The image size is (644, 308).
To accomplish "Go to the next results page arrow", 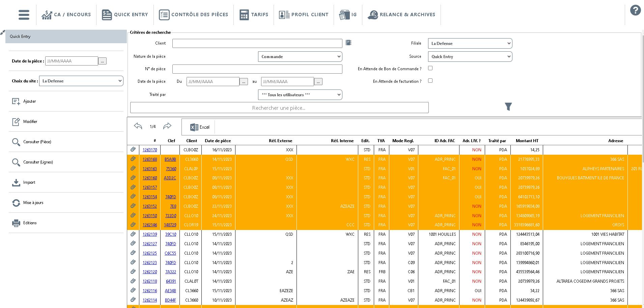I will tap(167, 126).
